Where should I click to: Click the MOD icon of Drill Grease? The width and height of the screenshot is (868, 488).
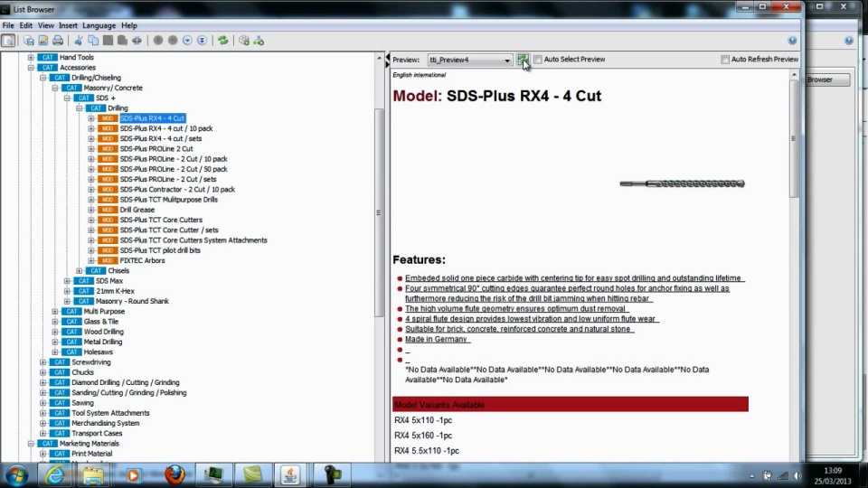pos(108,210)
